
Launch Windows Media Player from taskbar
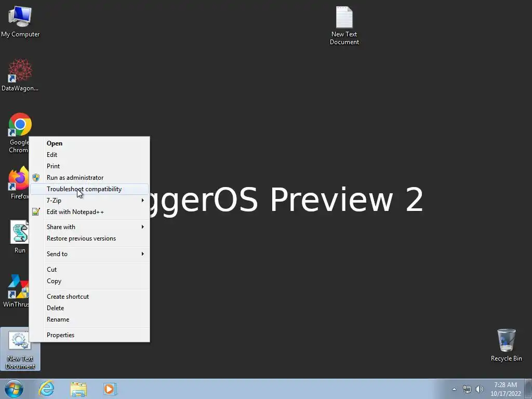coord(110,389)
